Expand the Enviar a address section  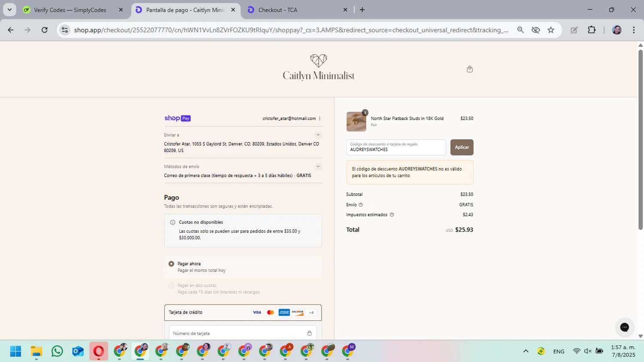(x=318, y=135)
